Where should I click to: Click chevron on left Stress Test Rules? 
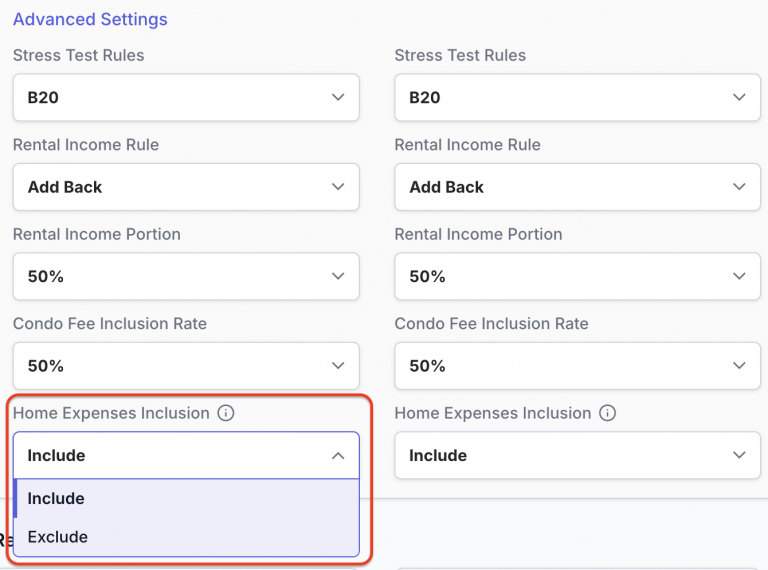pos(338,97)
